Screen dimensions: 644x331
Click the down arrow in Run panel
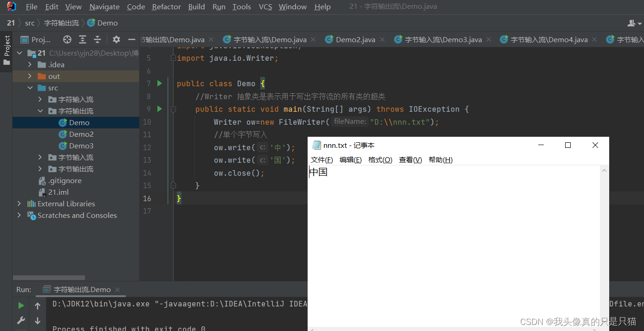click(38, 320)
